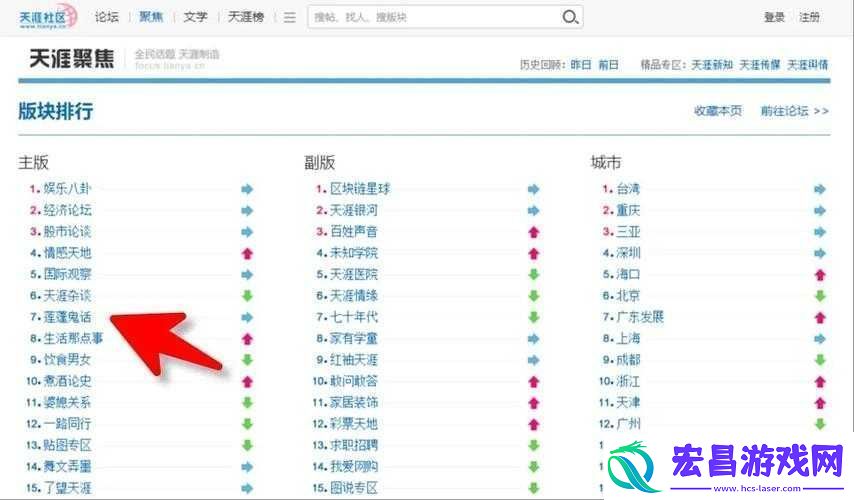Click the 注册 link
Screen dimensions: 854x500
[809, 17]
